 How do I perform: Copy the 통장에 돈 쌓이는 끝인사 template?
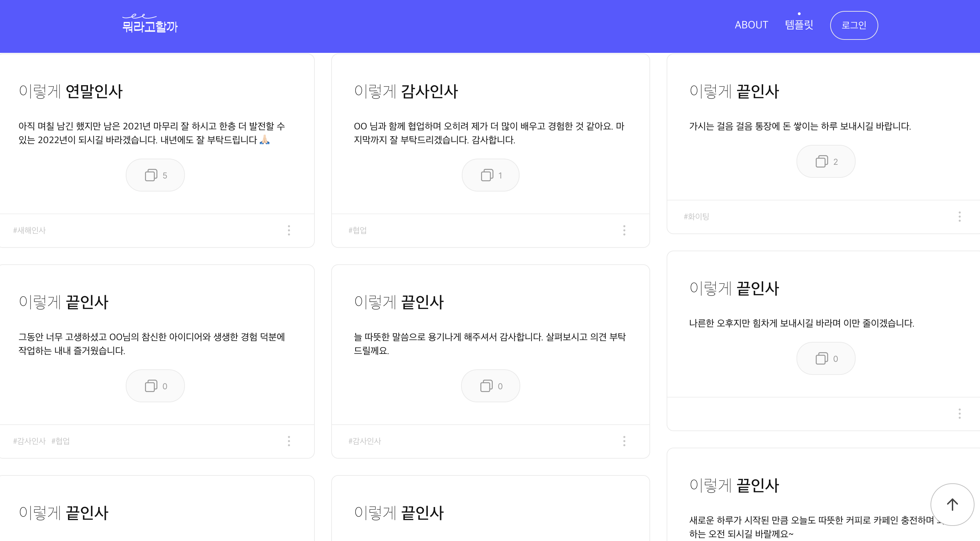click(x=825, y=161)
